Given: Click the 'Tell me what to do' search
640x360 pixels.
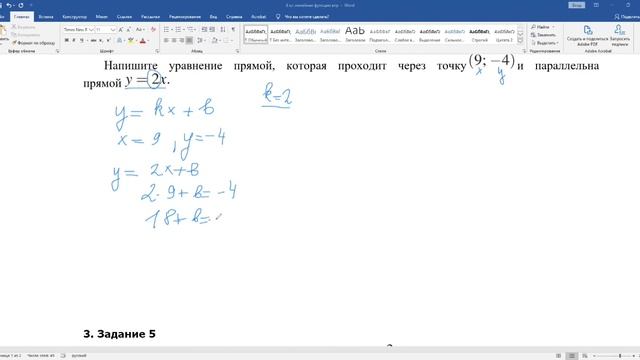Looking at the screenshot, I should [303, 17].
